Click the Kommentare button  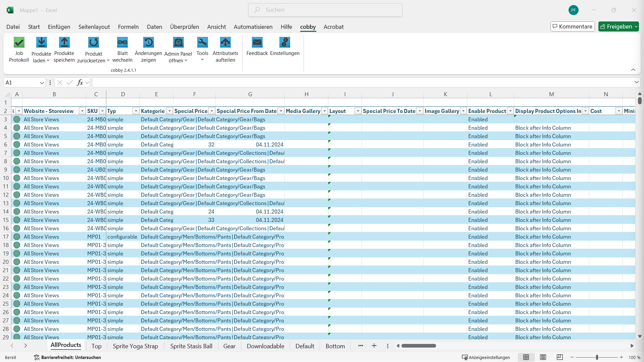(x=572, y=26)
